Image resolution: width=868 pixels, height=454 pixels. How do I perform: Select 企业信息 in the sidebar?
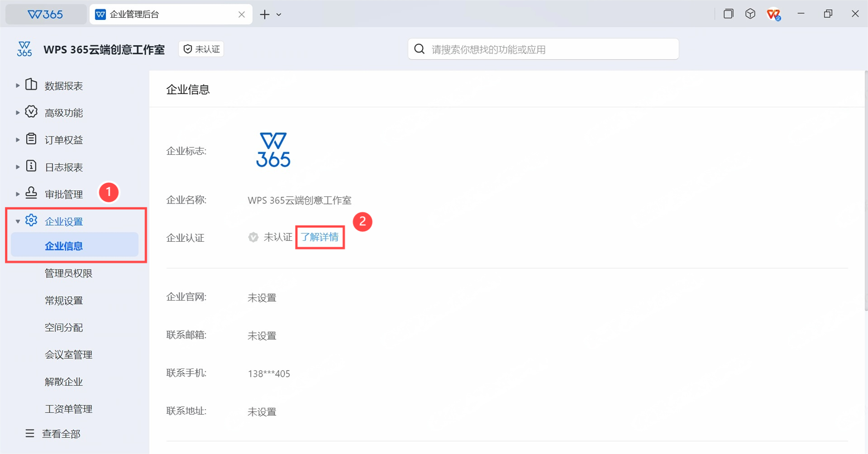click(75, 245)
